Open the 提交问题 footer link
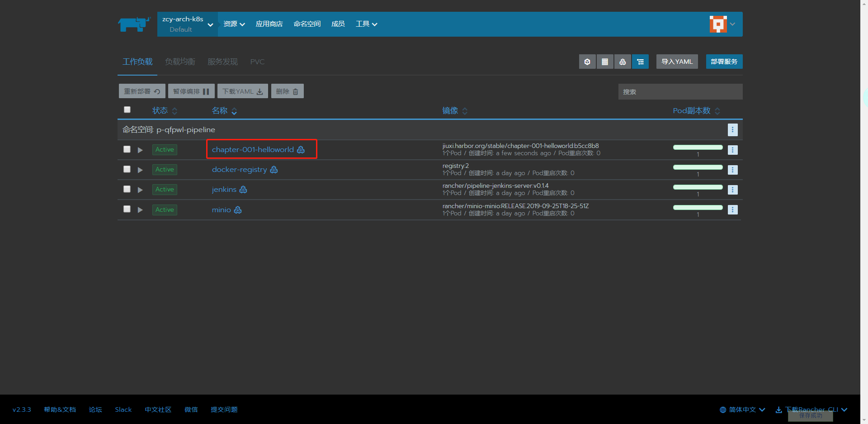The height and width of the screenshot is (424, 868). click(x=224, y=410)
